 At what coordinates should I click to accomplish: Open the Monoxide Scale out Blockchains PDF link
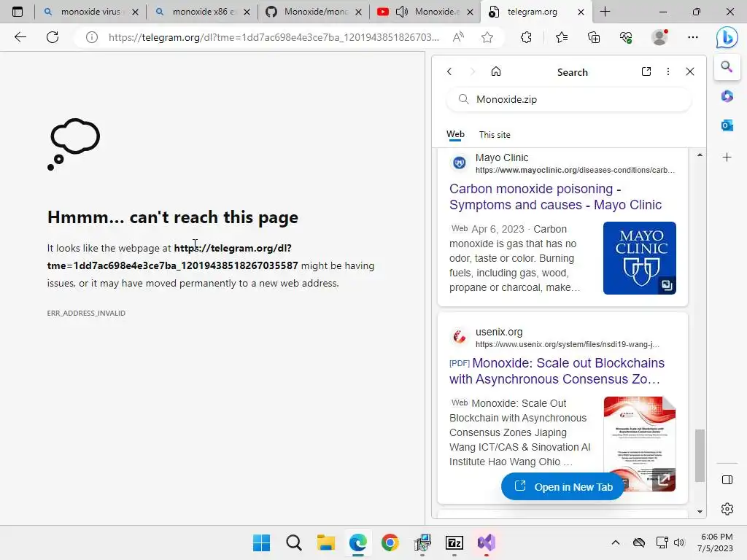pos(557,371)
